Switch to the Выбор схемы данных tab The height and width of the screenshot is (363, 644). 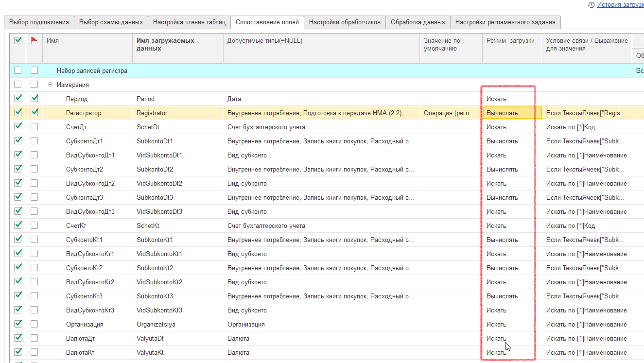tap(111, 22)
